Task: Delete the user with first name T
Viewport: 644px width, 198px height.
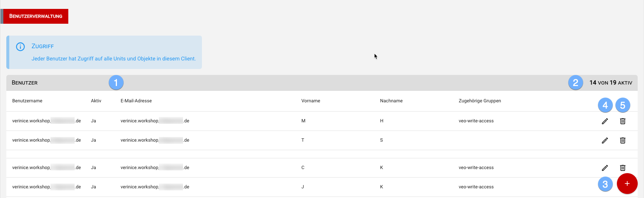Action: (x=622, y=141)
